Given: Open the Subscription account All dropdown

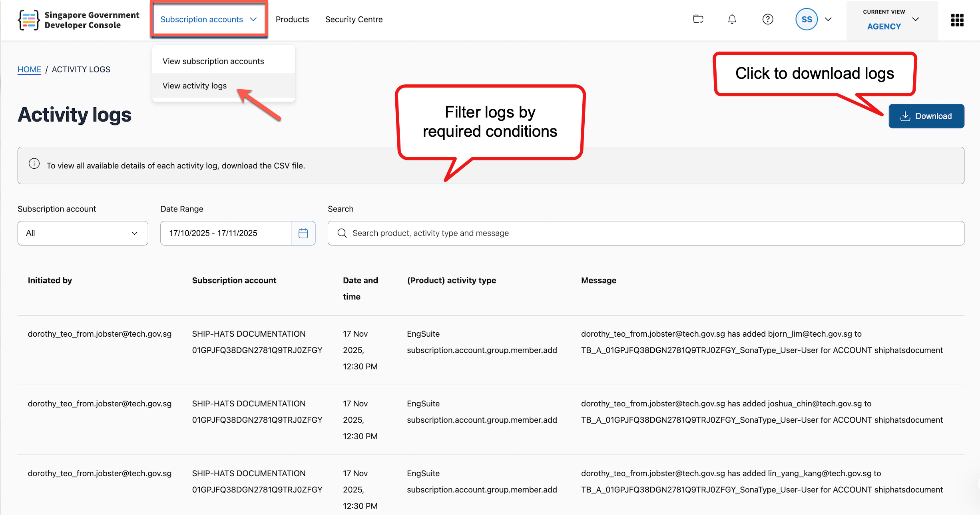Looking at the screenshot, I should click(83, 233).
